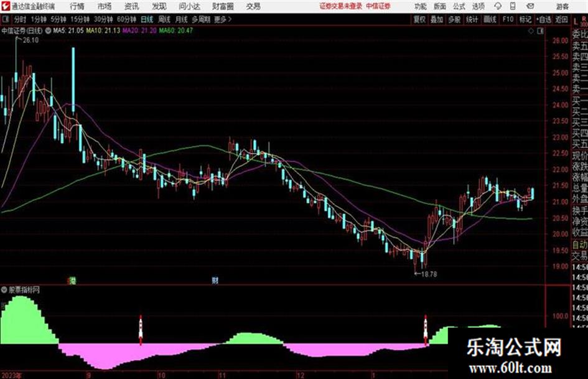588x379 pixels.
Task: Click the 2023年 date axis label
Action: (x=11, y=375)
